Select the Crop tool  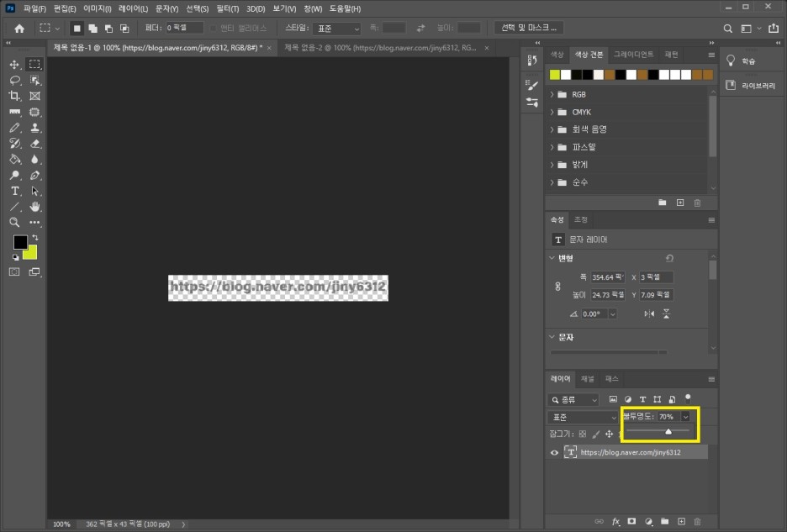[x=14, y=96]
